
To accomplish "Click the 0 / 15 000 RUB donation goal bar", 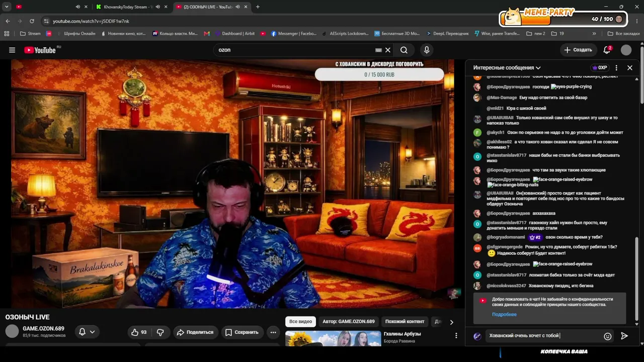I will [x=379, y=74].
